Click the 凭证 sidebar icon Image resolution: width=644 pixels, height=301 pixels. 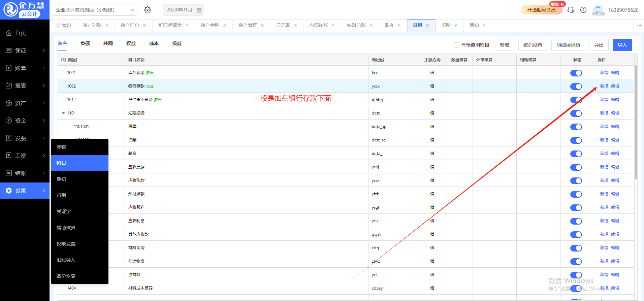9,51
